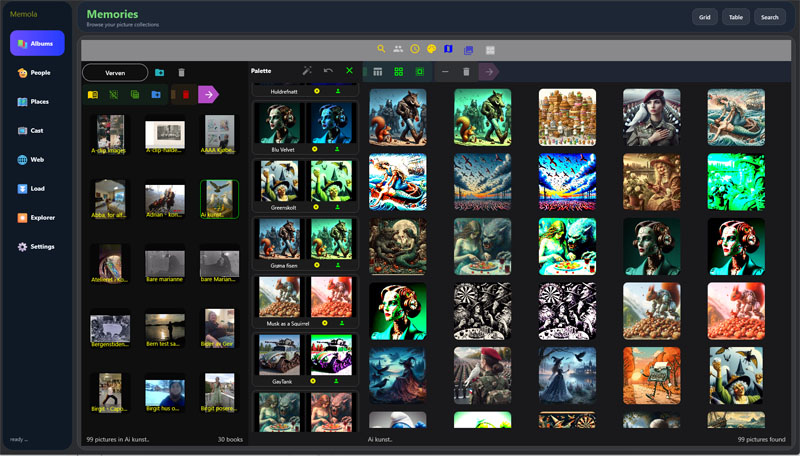Click the Table button
The width and height of the screenshot is (800, 456).
(736, 17)
